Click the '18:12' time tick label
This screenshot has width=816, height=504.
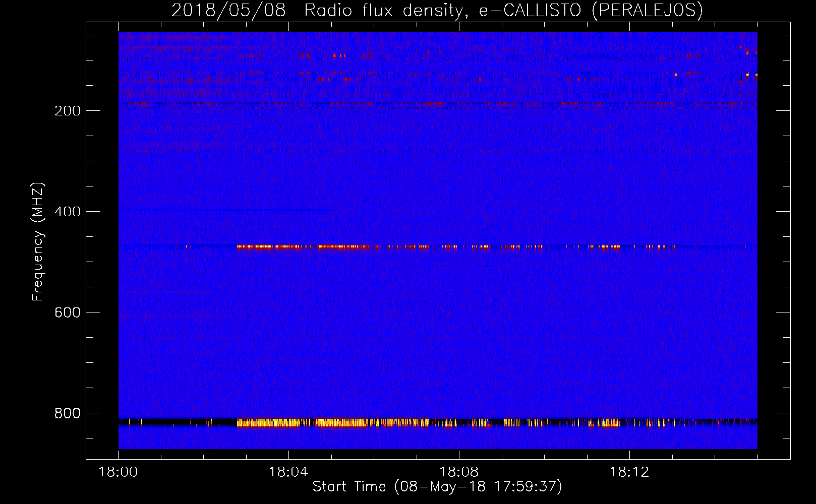629,472
